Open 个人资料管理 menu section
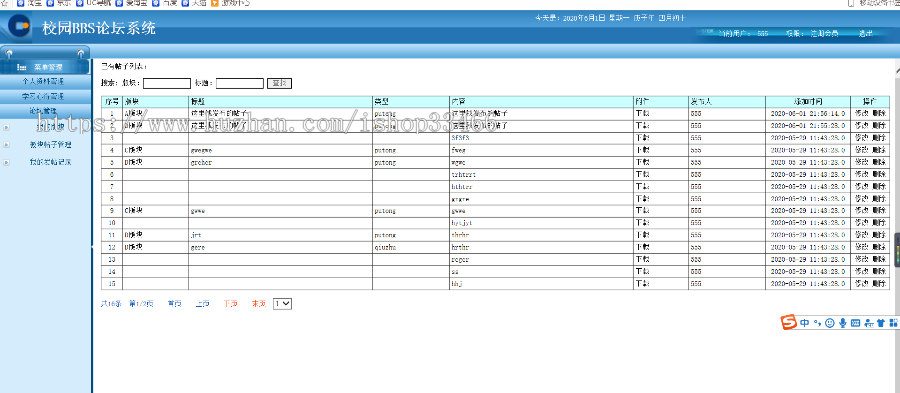Viewport: 900px width, 393px height. (45, 81)
